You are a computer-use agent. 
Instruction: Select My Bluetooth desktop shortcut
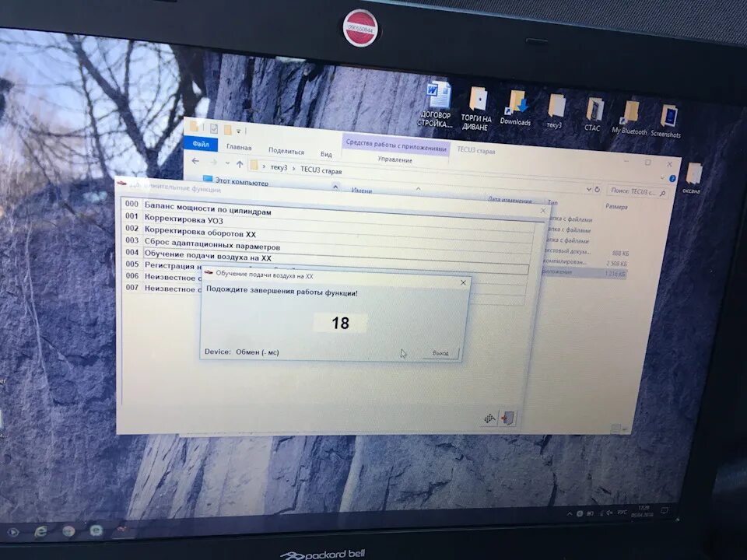tap(630, 118)
